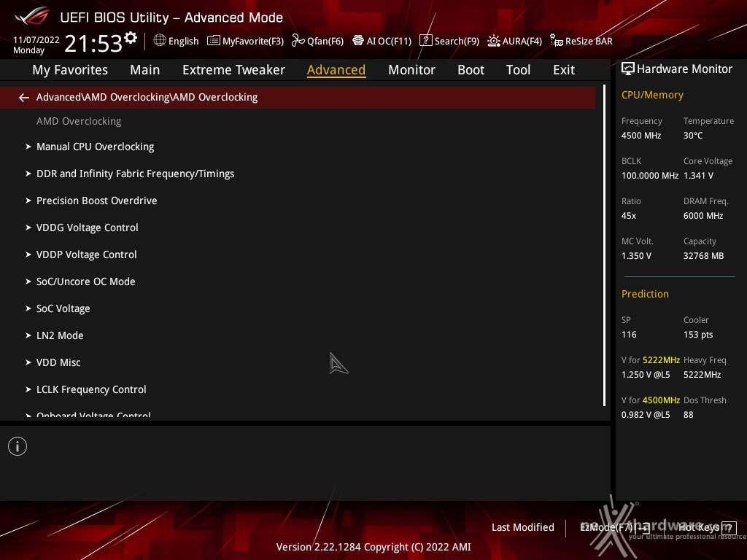Open VDD Misc submenu
The width and height of the screenshot is (747, 560).
[x=58, y=362]
